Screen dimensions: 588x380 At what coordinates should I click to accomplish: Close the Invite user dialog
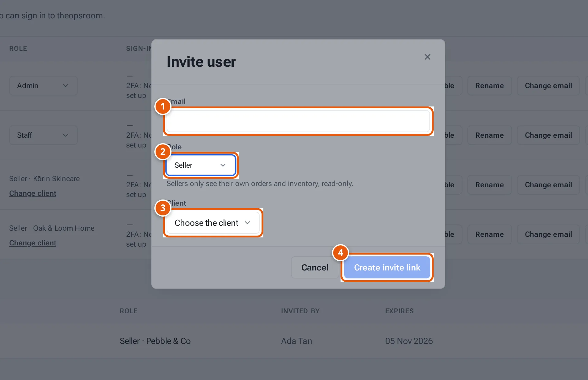427,57
